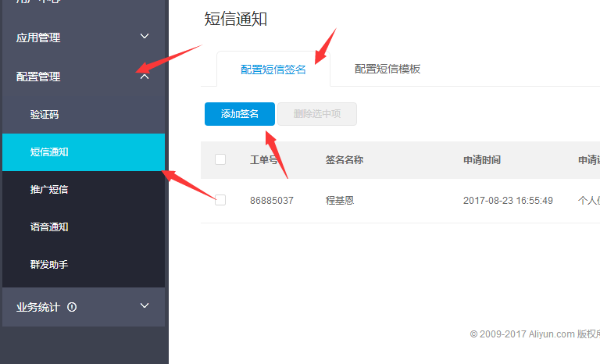600x364 pixels.
Task: Select the signature name 程基恩
Action: [x=340, y=201]
